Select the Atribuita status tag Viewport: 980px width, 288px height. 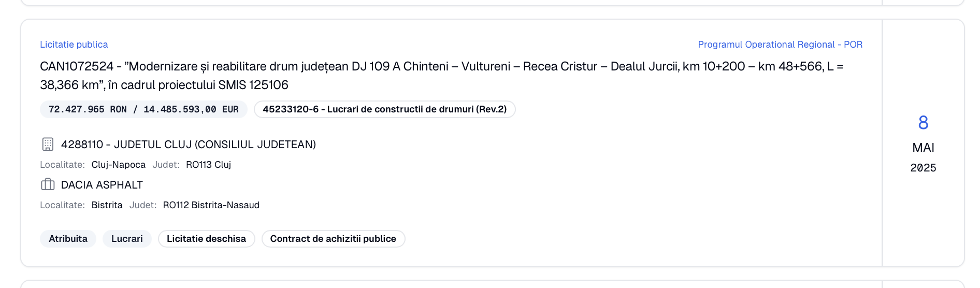point(68,239)
